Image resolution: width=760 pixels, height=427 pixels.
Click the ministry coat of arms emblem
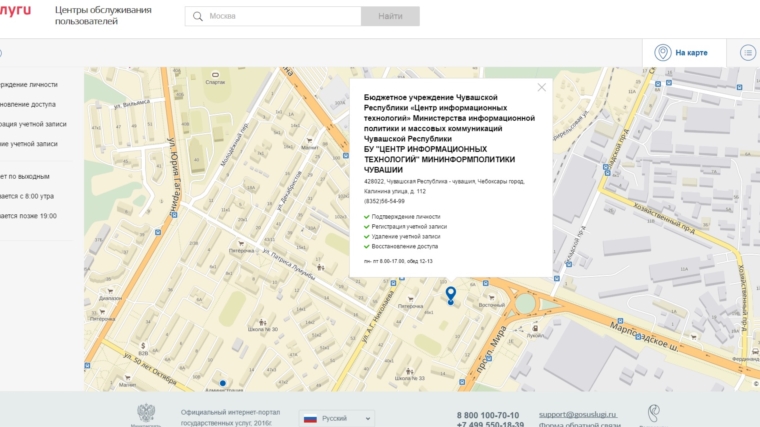tap(146, 413)
